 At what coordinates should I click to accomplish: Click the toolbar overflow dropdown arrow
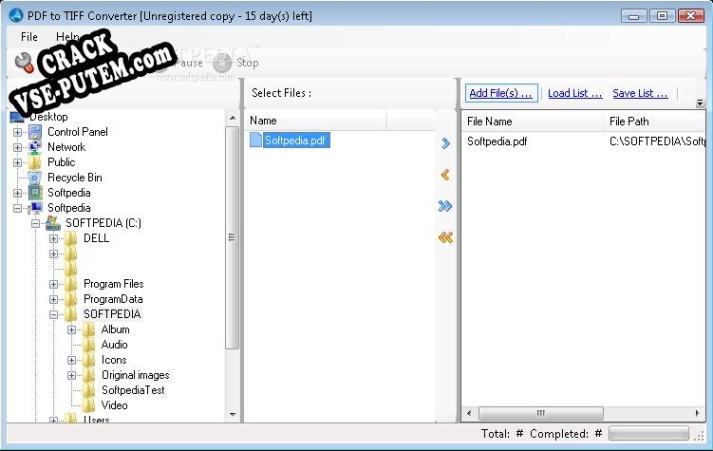(x=700, y=103)
